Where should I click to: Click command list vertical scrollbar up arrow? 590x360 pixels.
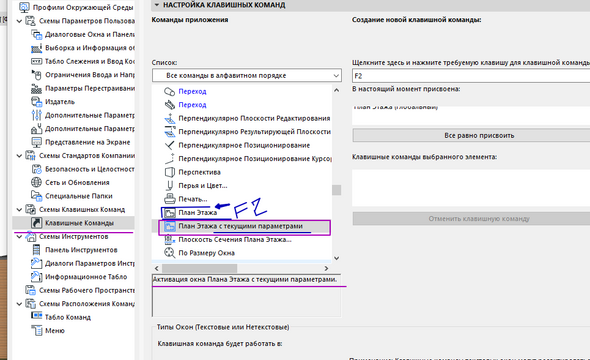[x=336, y=90]
